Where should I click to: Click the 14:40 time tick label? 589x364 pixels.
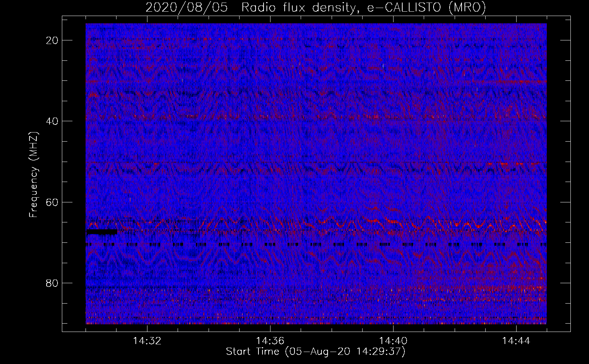coord(393,341)
